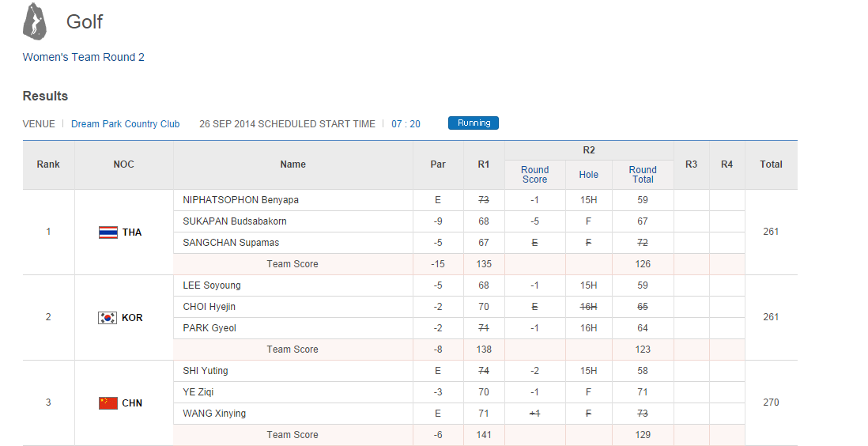Click the Rank column header

click(x=48, y=164)
